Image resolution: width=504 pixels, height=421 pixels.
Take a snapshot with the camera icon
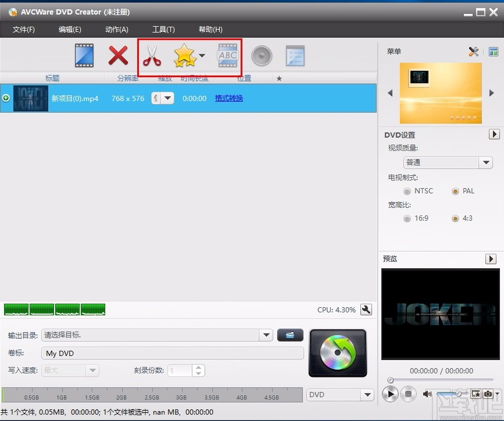[x=487, y=394]
